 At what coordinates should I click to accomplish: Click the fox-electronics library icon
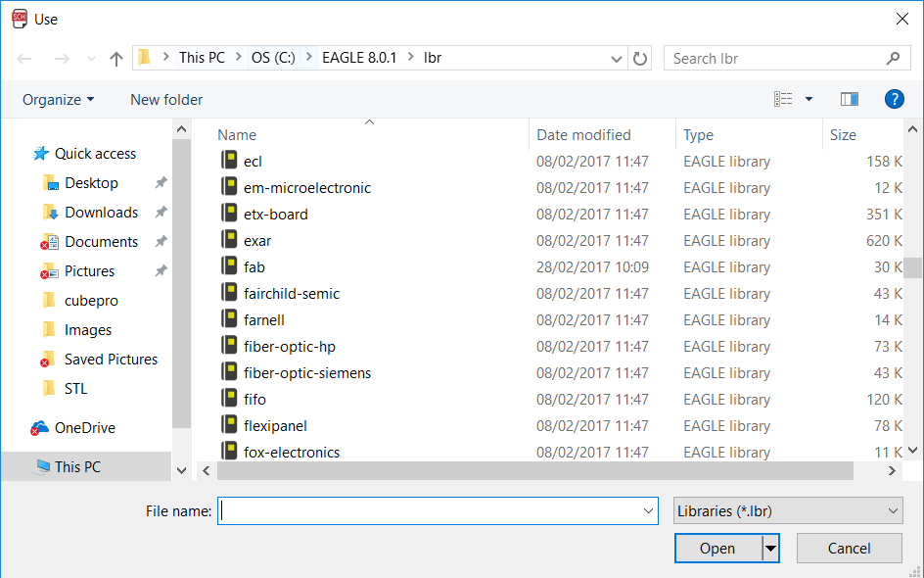pyautogui.click(x=229, y=451)
